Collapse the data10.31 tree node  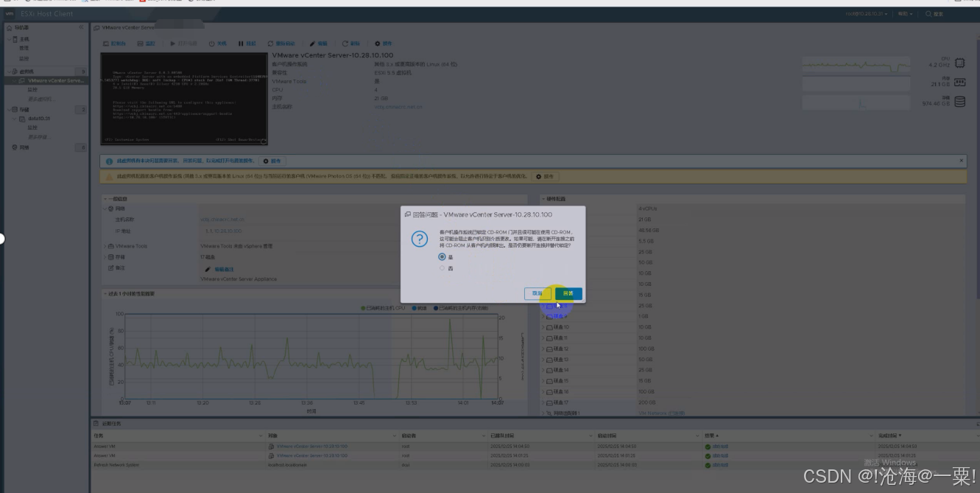coord(15,119)
